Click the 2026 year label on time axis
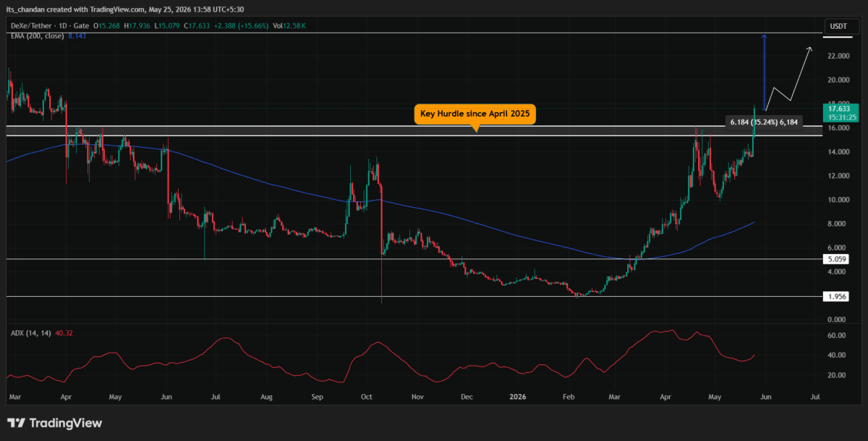The height and width of the screenshot is (441, 868). click(518, 398)
